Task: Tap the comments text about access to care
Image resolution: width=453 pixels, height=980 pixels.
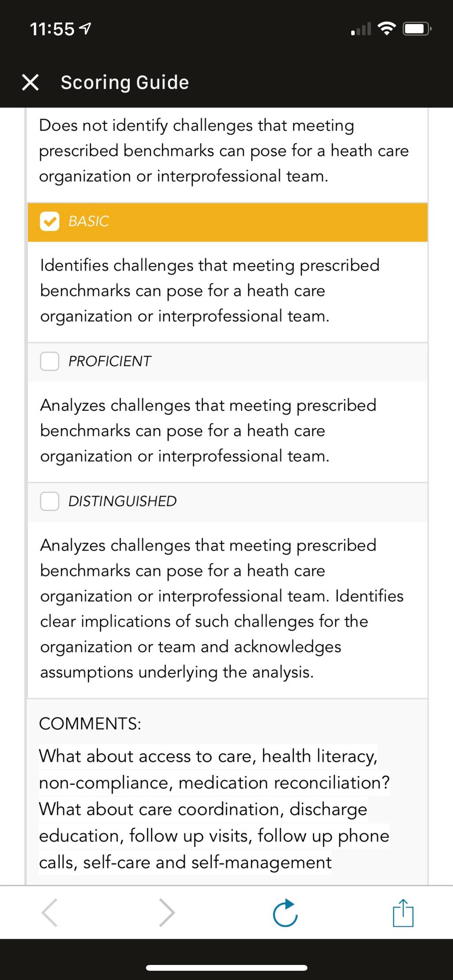Action: click(215, 809)
